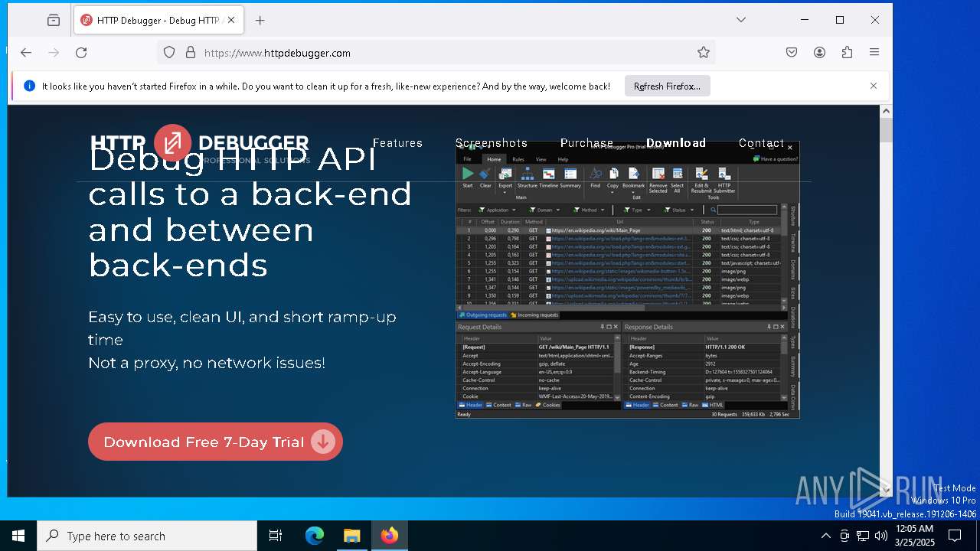The height and width of the screenshot is (551, 980).
Task: Open Download nav menu item
Action: coord(676,143)
